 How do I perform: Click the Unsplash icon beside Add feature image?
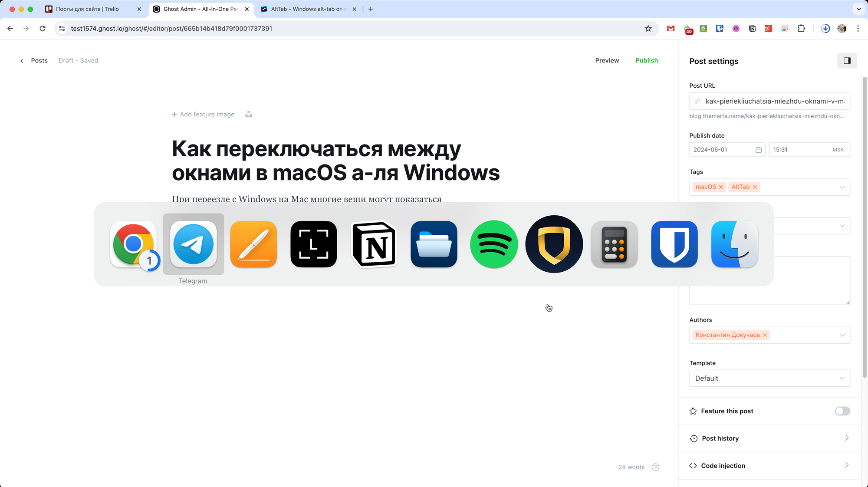point(249,115)
